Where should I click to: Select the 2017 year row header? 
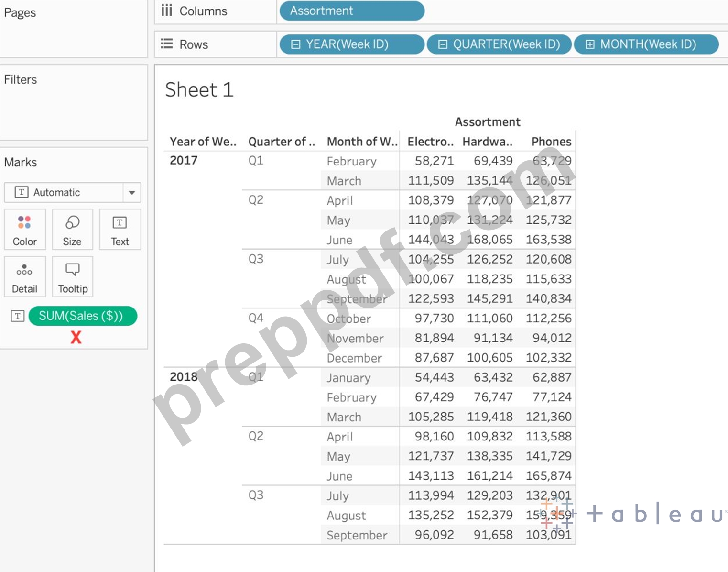pyautogui.click(x=184, y=160)
